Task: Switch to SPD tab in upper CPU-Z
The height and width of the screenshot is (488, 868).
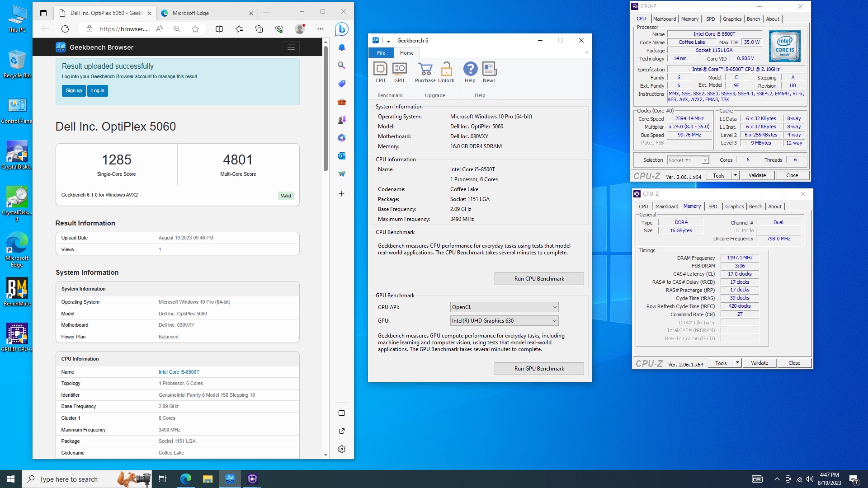Action: point(711,19)
